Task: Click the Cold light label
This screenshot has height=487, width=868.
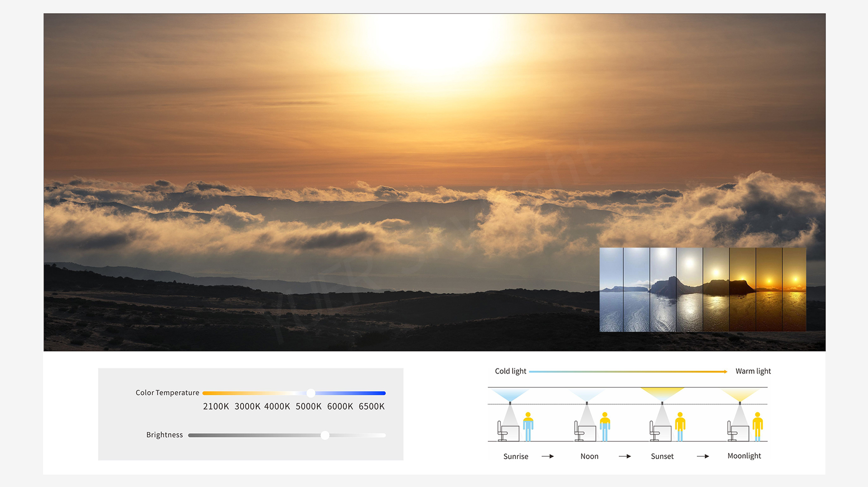Action: pyautogui.click(x=510, y=371)
